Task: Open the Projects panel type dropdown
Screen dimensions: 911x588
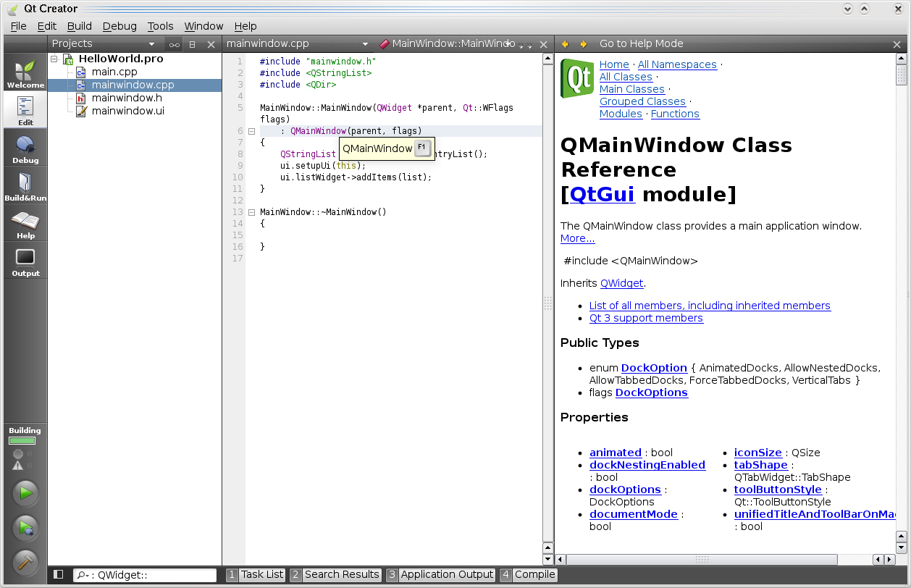Action: click(x=152, y=44)
